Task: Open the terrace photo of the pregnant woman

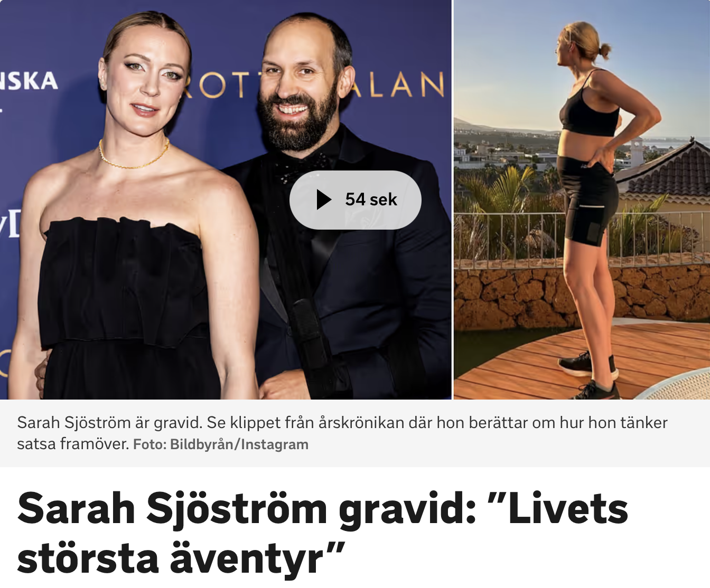Action: (582, 200)
